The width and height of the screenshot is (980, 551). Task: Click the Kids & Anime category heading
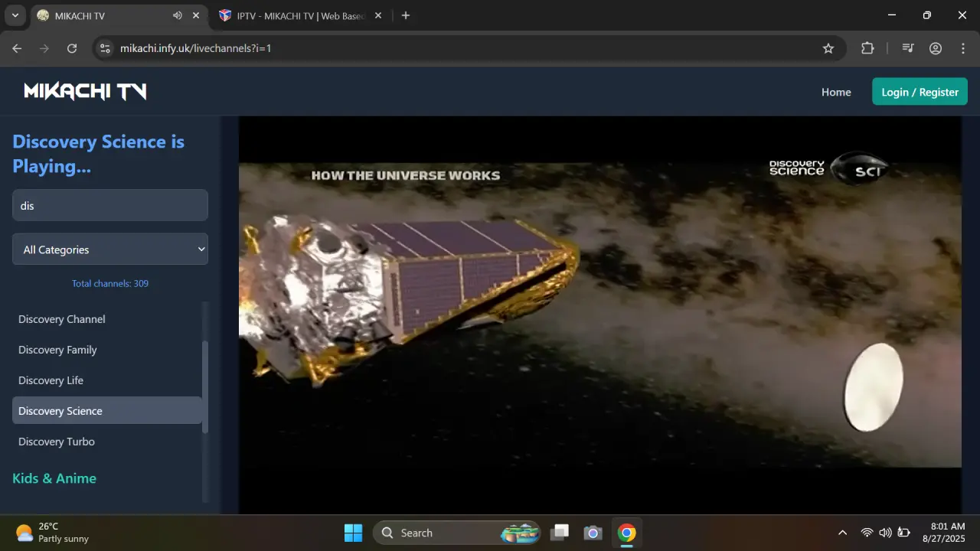(x=54, y=478)
